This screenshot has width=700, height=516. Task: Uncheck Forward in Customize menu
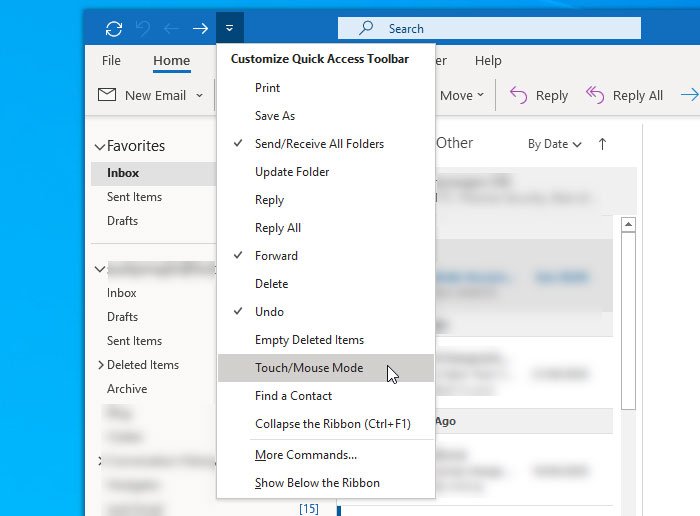325,256
